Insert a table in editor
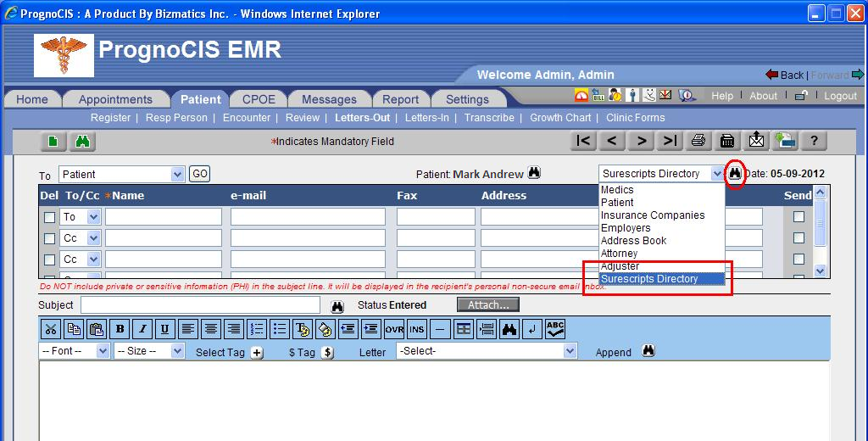This screenshot has height=441, width=868. coord(463,329)
